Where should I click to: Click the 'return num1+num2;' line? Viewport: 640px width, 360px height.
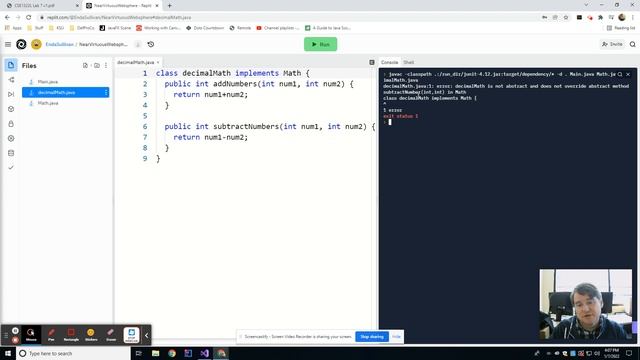tap(210, 94)
